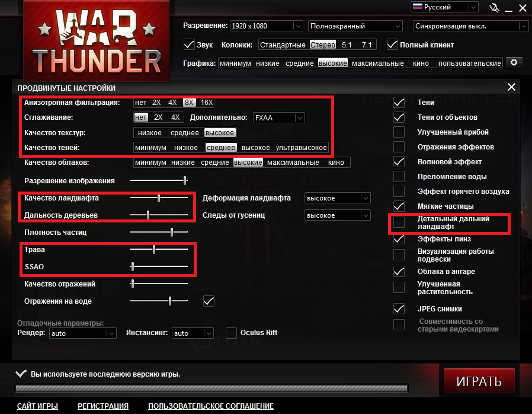The height and width of the screenshot is (414, 532).
Task: Open the Рендер auto dropdown
Action: point(83,333)
